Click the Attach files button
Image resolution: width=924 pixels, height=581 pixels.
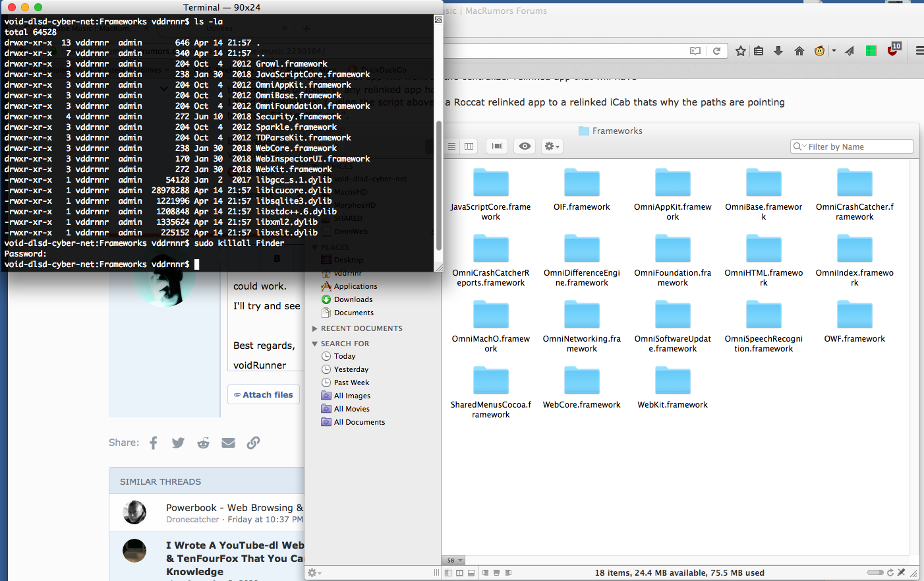264,394
